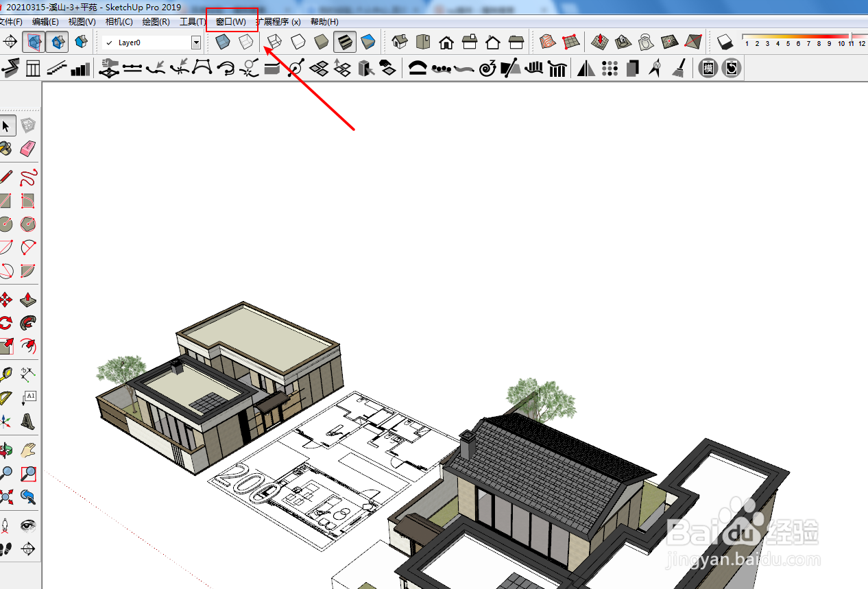Enable Shaded With Textures style
The height and width of the screenshot is (589, 868).
coord(345,42)
